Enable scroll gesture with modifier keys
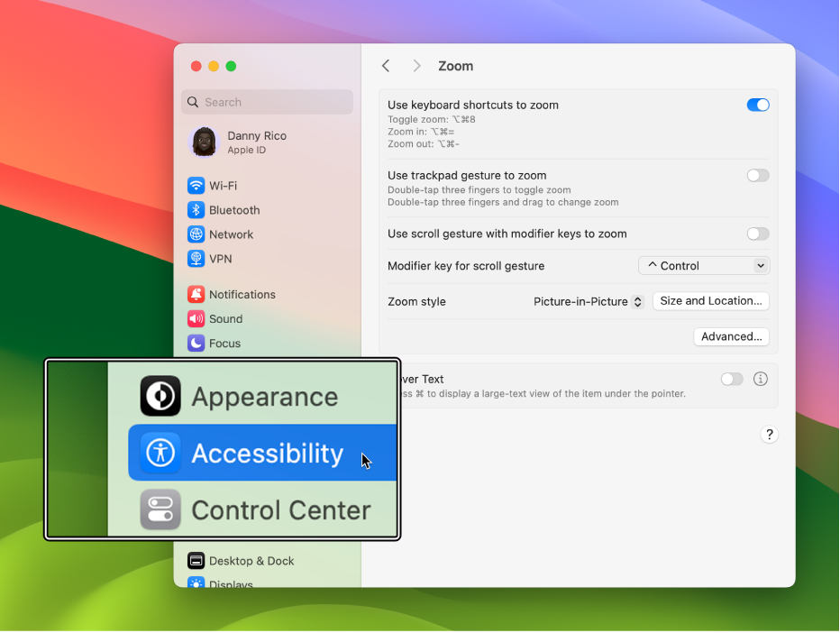This screenshot has height=633, width=840. coord(757,234)
